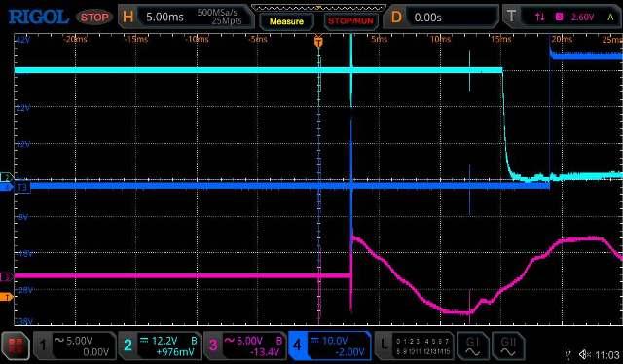
Task: Open delay settings D icon
Action: (396, 18)
